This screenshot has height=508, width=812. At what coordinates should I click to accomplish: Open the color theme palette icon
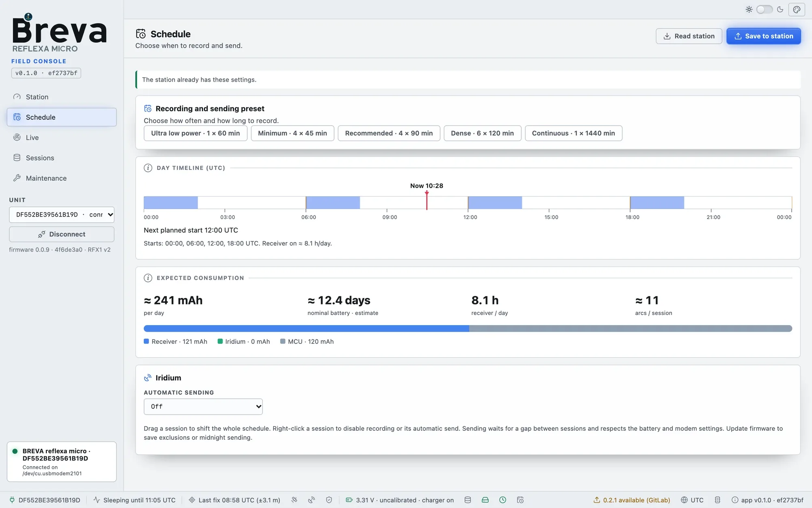[x=797, y=9]
